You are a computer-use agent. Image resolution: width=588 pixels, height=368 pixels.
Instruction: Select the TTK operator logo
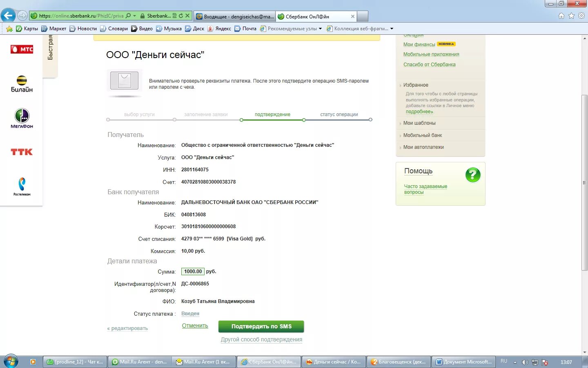[22, 152]
